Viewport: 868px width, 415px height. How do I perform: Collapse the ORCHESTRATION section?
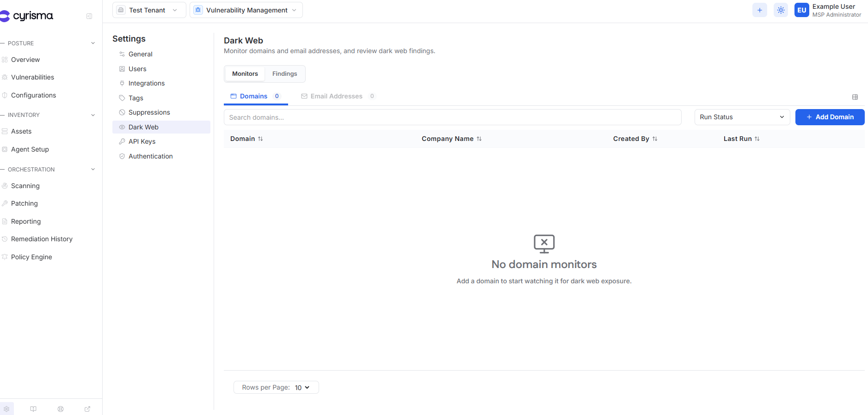point(93,170)
